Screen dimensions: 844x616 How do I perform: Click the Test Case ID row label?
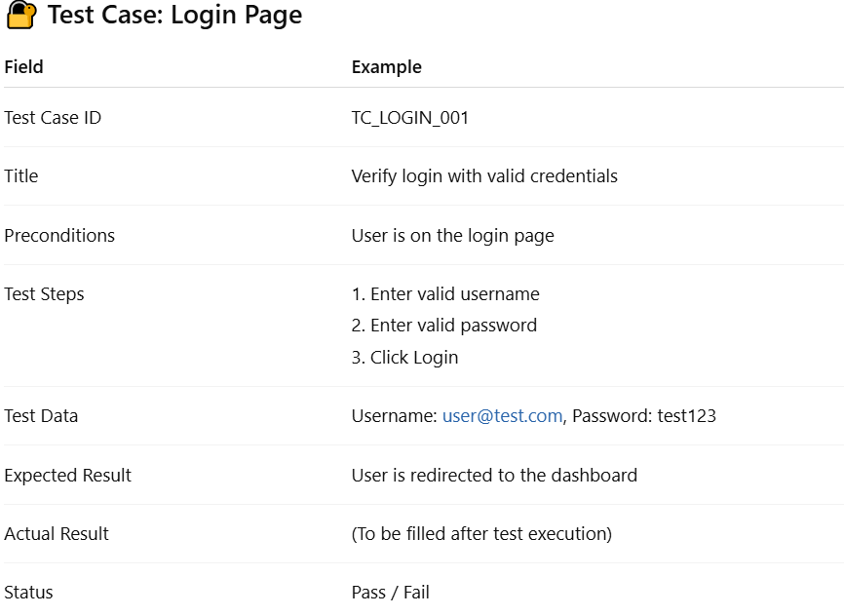coord(53,117)
